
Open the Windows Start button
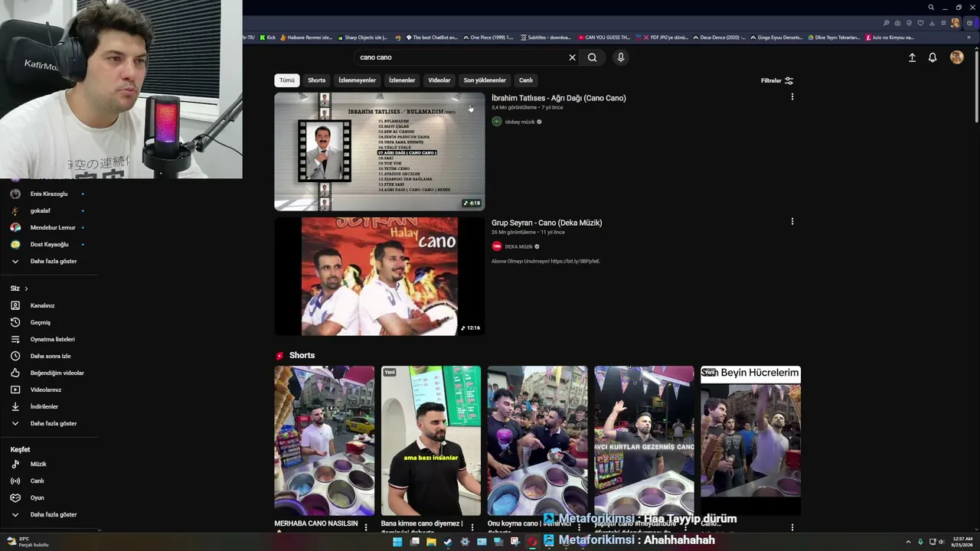tap(397, 542)
